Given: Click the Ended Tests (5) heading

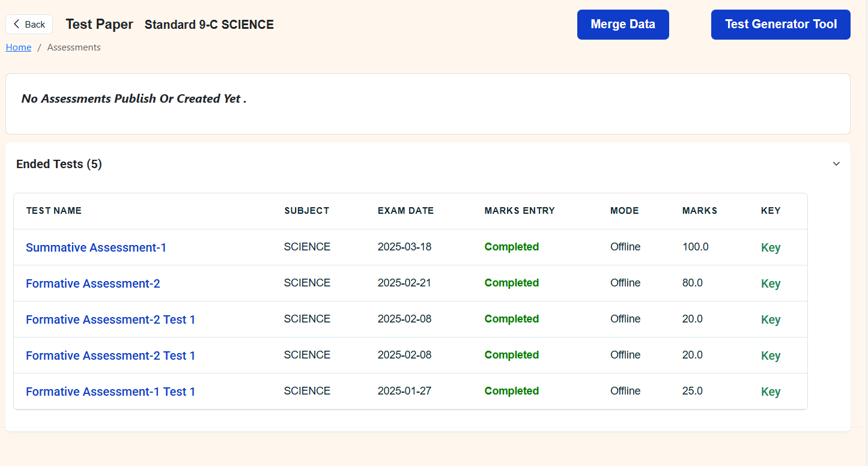Looking at the screenshot, I should coord(59,164).
